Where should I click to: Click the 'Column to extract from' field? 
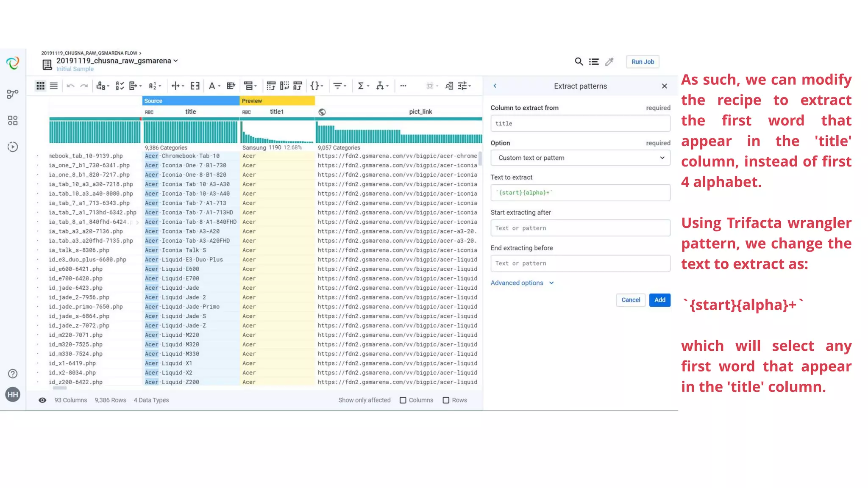click(580, 123)
